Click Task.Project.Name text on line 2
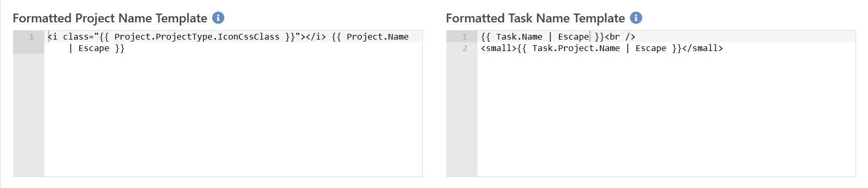The height and width of the screenshot is (188, 868). pyautogui.click(x=576, y=48)
